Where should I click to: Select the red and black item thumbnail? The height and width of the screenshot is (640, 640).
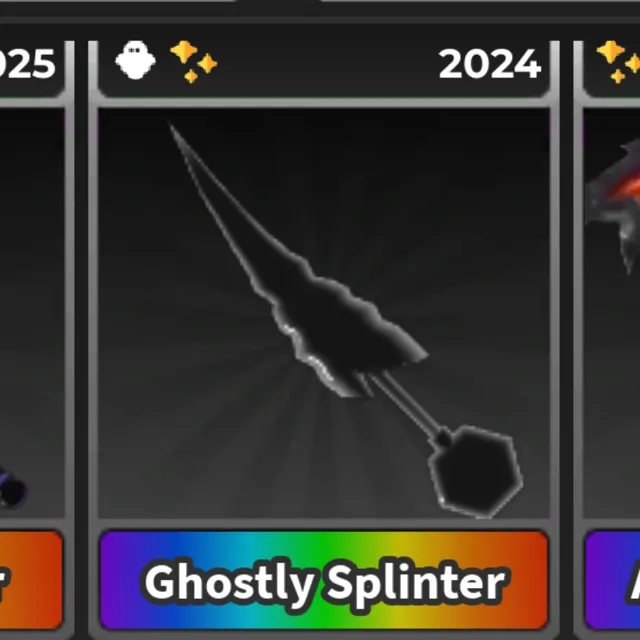tap(612, 206)
